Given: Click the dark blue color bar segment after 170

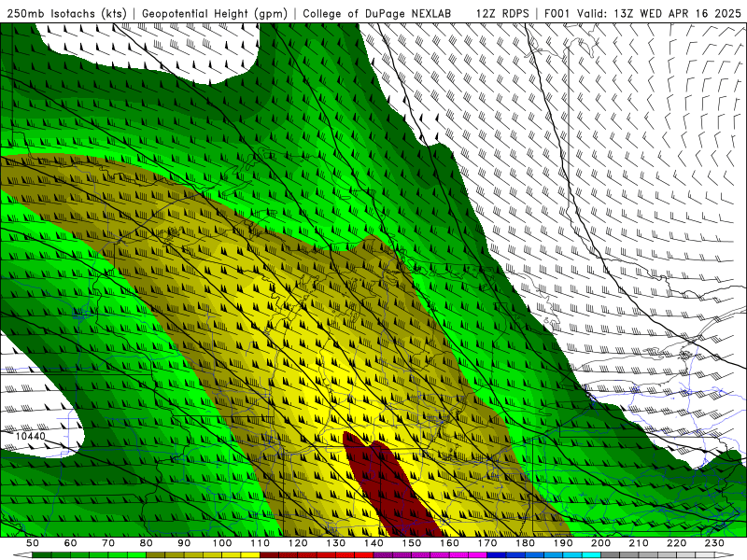Looking at the screenshot, I should click(497, 555).
